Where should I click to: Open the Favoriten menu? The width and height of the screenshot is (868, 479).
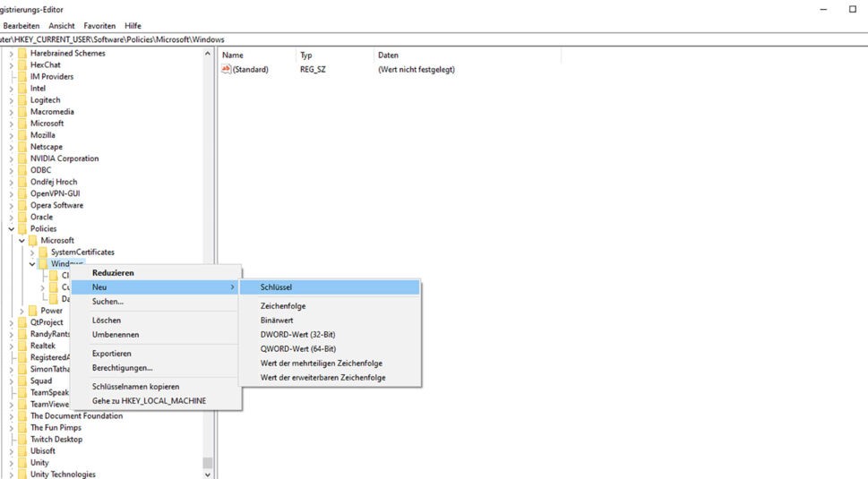click(x=99, y=25)
